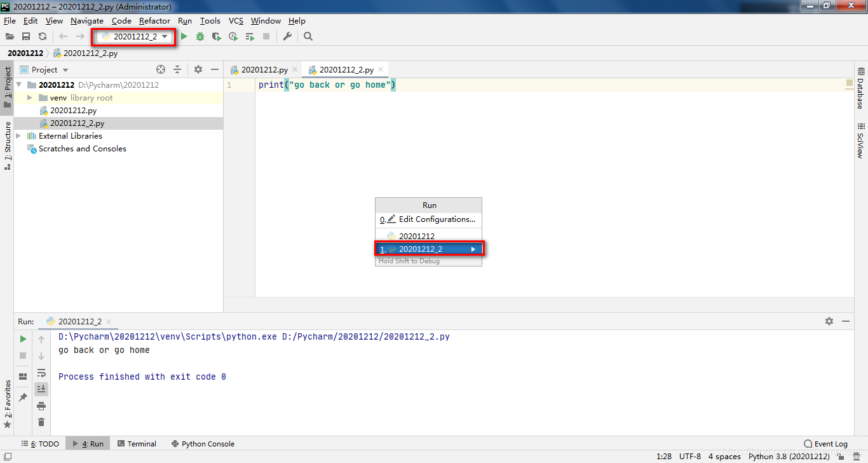
Task: Toggle the 4: Run tool window button
Action: [x=88, y=444]
